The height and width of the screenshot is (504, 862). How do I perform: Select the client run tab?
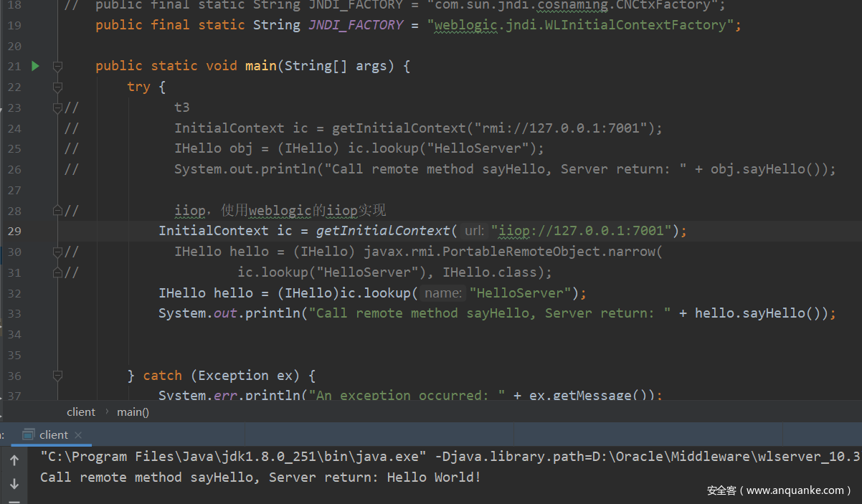(x=52, y=434)
